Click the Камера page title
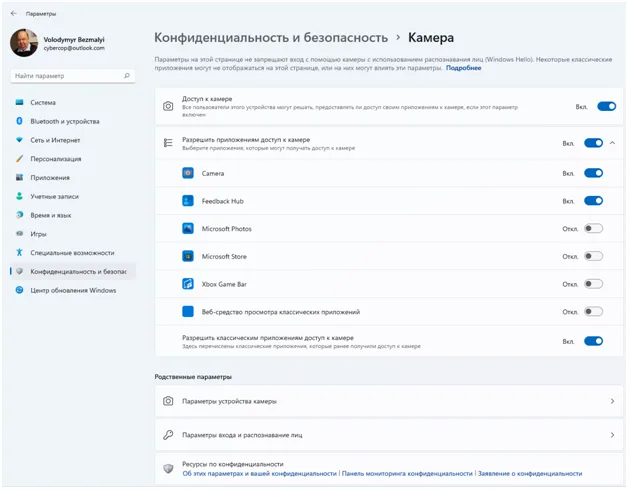The height and width of the screenshot is (491, 630). (x=431, y=37)
